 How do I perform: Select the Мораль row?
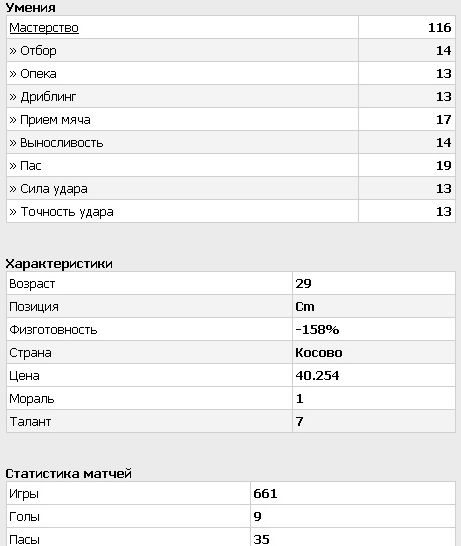pos(231,398)
